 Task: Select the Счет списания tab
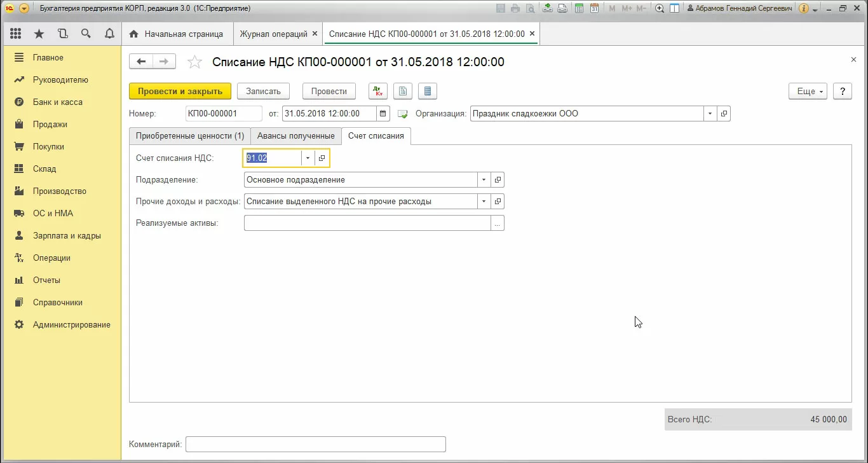click(376, 136)
